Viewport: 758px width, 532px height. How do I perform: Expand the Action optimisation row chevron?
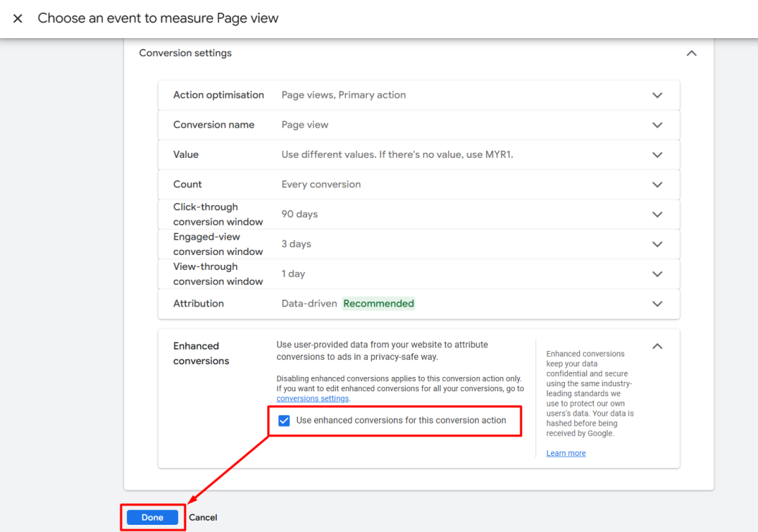point(657,95)
